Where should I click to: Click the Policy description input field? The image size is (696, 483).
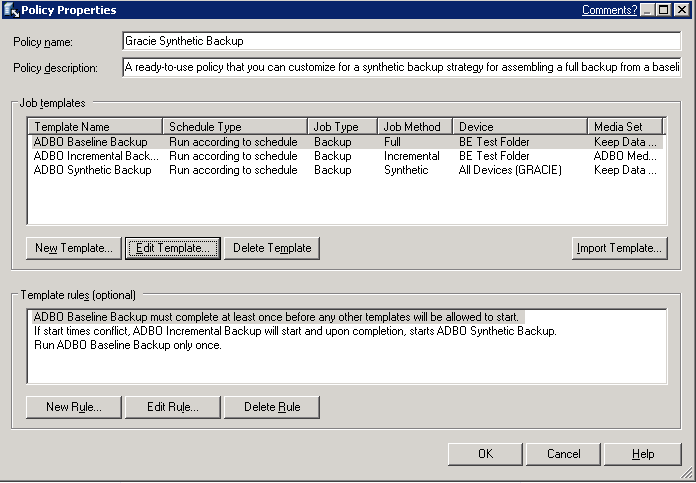[402, 67]
